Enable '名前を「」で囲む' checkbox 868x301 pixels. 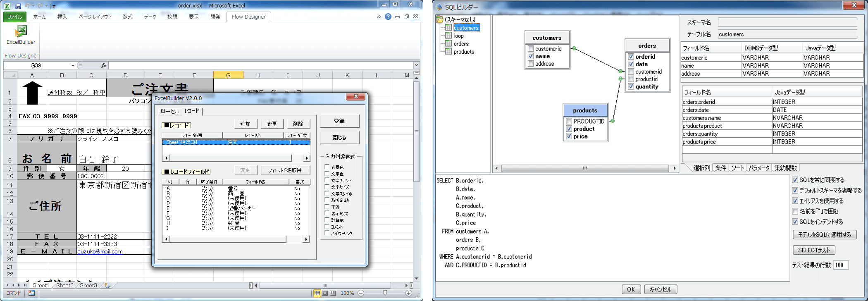795,211
